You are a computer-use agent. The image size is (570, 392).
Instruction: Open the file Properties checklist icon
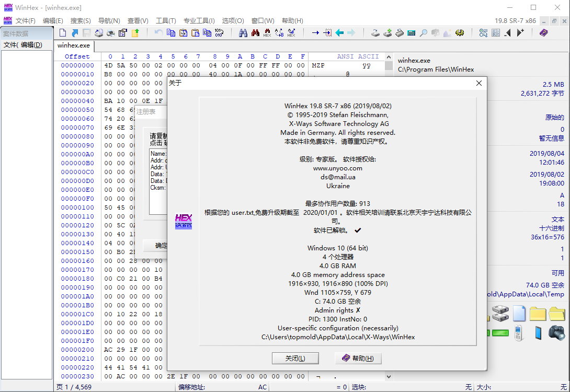point(122,33)
